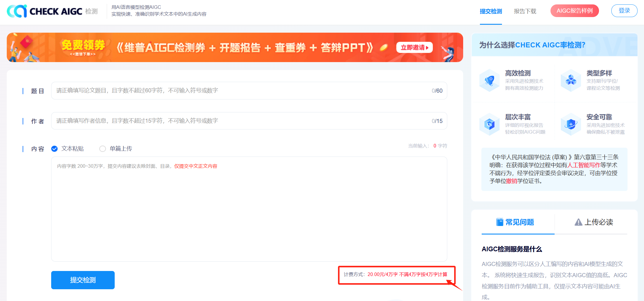644x301 pixels.
Task: Click the 安全可靠 shield icon
Action: (x=571, y=124)
